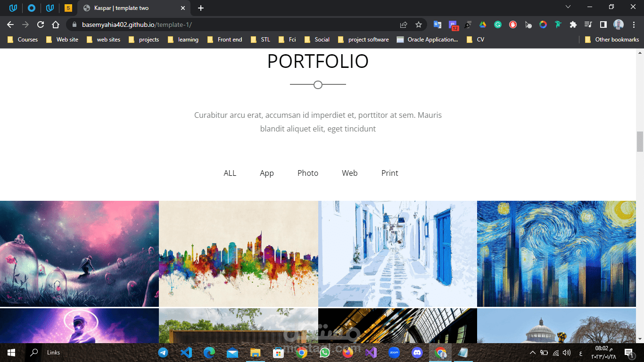View site information lock icon
The width and height of the screenshot is (644, 362).
(x=74, y=25)
